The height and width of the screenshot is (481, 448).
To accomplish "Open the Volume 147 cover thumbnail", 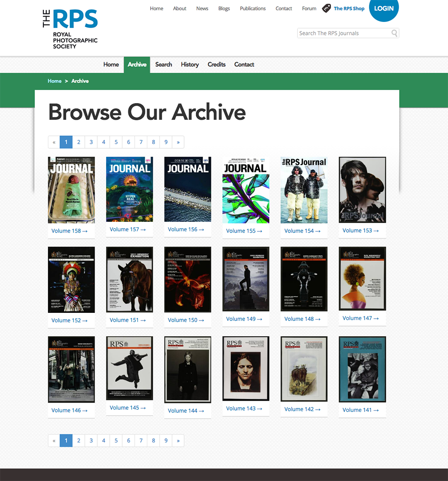I will (362, 278).
